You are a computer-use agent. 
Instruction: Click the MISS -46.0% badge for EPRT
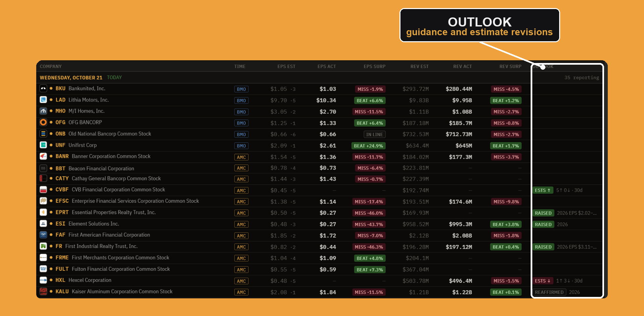pos(369,213)
